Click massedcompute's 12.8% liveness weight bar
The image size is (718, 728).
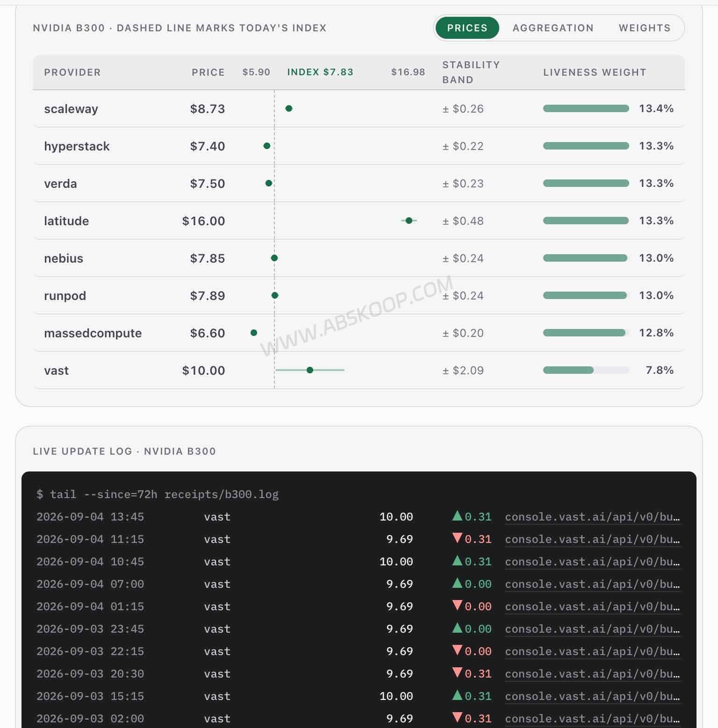[586, 333]
